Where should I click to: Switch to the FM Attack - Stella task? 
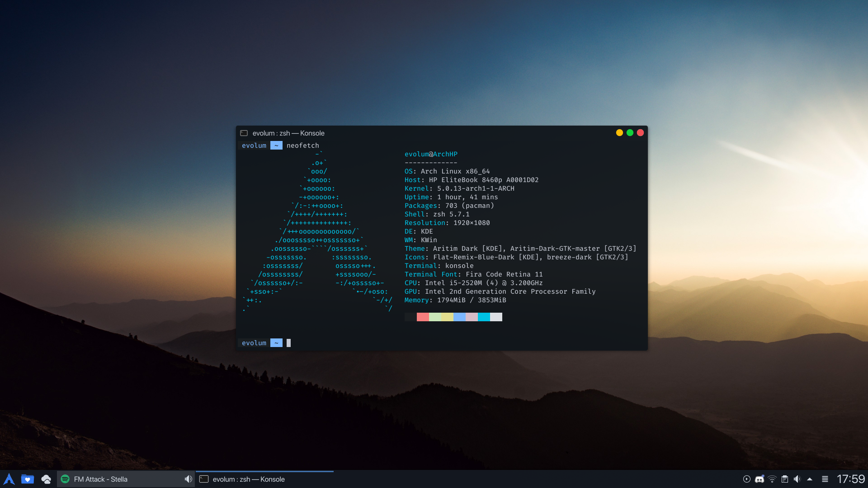(x=126, y=479)
